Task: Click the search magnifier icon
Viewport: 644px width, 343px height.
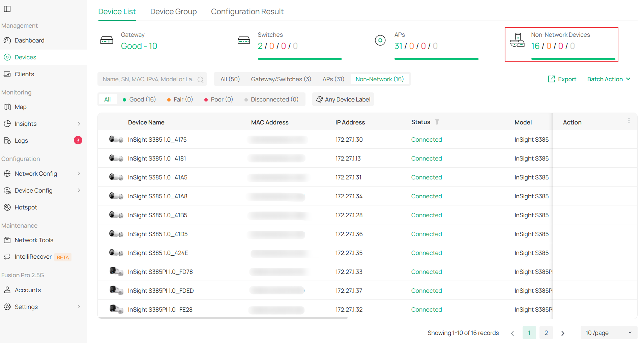Action: pyautogui.click(x=200, y=79)
